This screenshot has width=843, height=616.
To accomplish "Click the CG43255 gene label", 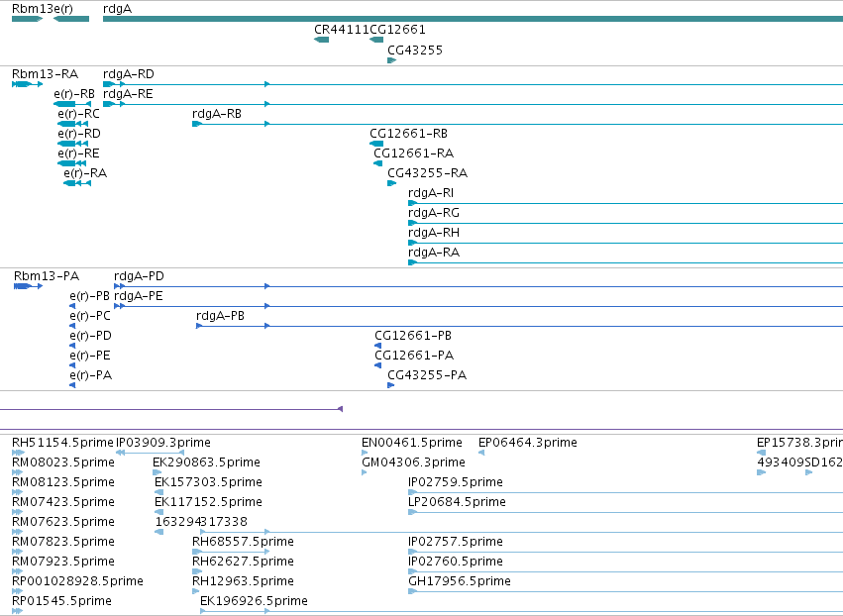I will [x=415, y=50].
